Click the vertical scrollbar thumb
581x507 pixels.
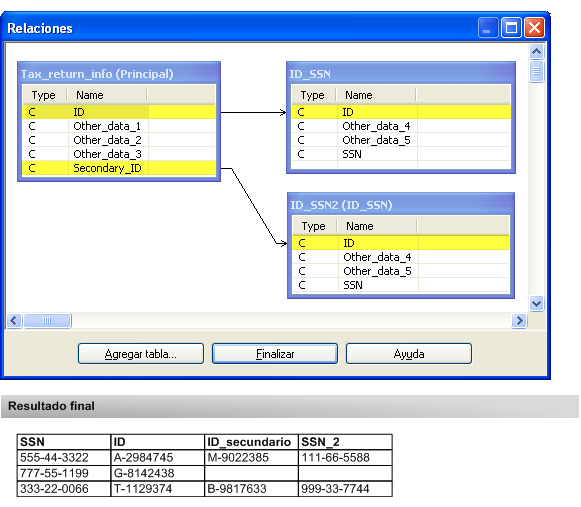click(x=536, y=71)
